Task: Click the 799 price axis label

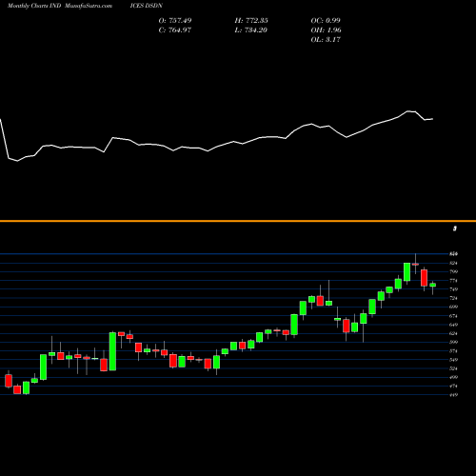Action: [453, 271]
